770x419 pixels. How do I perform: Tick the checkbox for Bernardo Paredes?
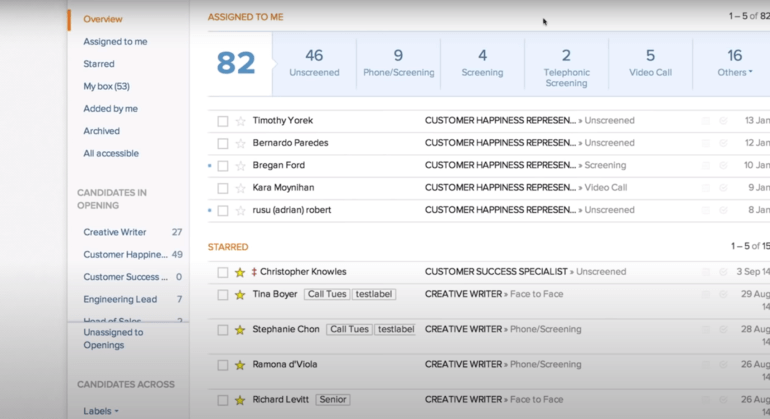pos(222,143)
